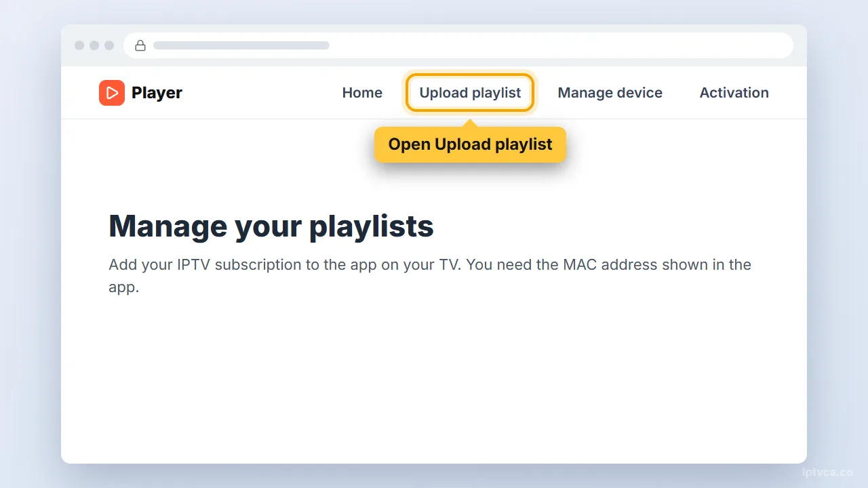This screenshot has width=868, height=488.
Task: Click inside the browser address bar
Action: click(x=458, y=45)
